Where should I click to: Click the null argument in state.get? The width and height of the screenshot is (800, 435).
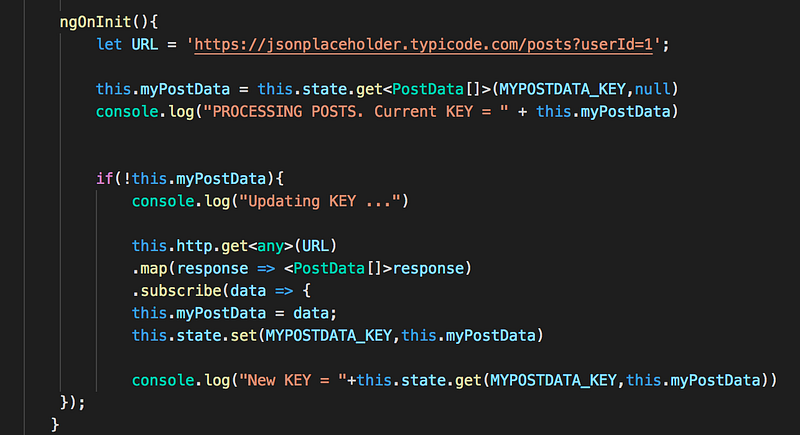tap(653, 89)
